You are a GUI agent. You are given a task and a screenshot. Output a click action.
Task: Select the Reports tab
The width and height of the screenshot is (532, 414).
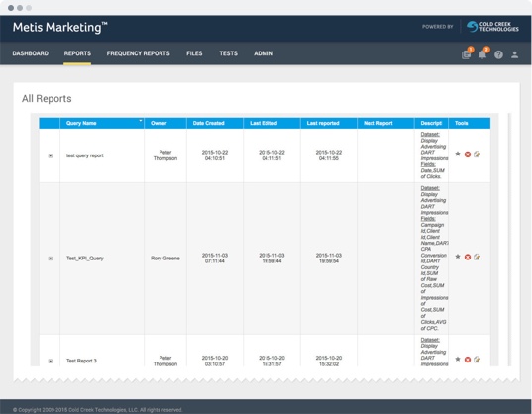click(77, 53)
